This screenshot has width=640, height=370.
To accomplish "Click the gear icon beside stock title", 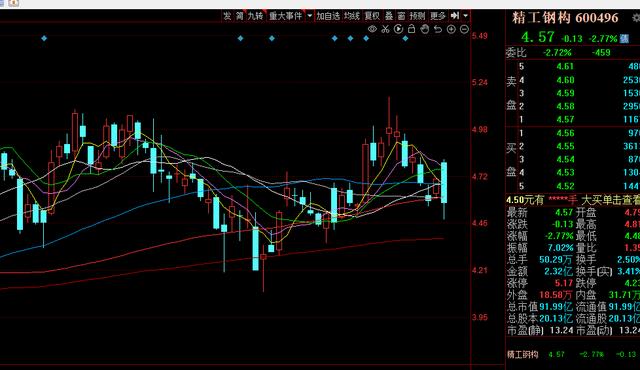I will click(636, 18).
